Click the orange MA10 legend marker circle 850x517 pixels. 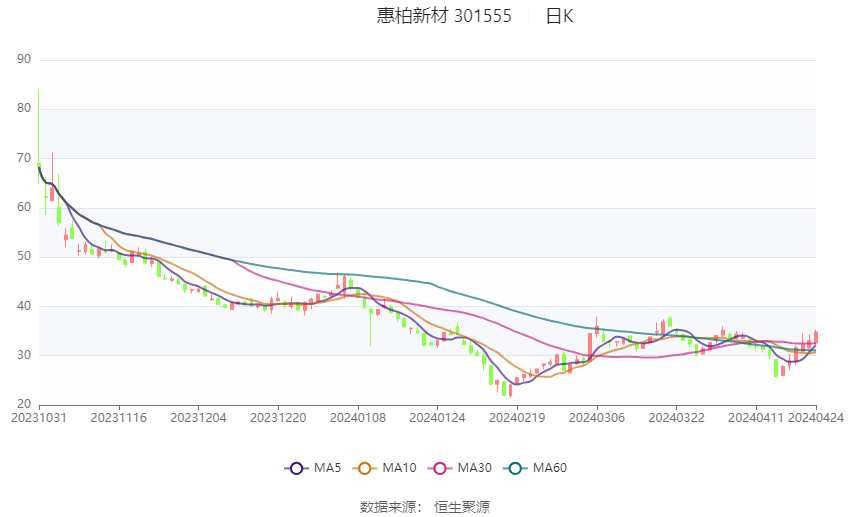(x=364, y=468)
